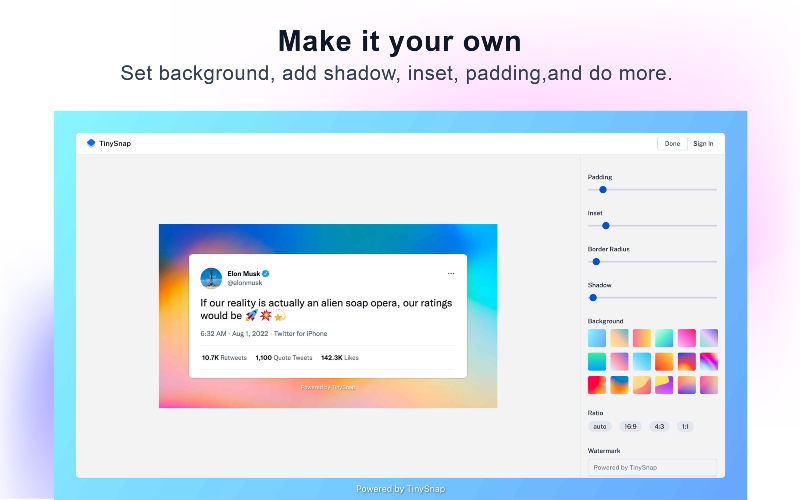The image size is (800, 500).
Task: Click the Background section label
Action: click(x=606, y=321)
